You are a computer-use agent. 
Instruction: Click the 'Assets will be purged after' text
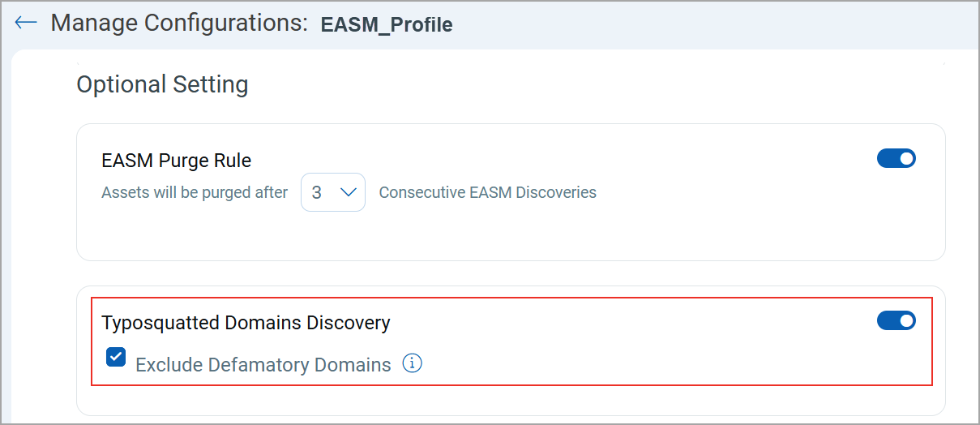click(195, 193)
